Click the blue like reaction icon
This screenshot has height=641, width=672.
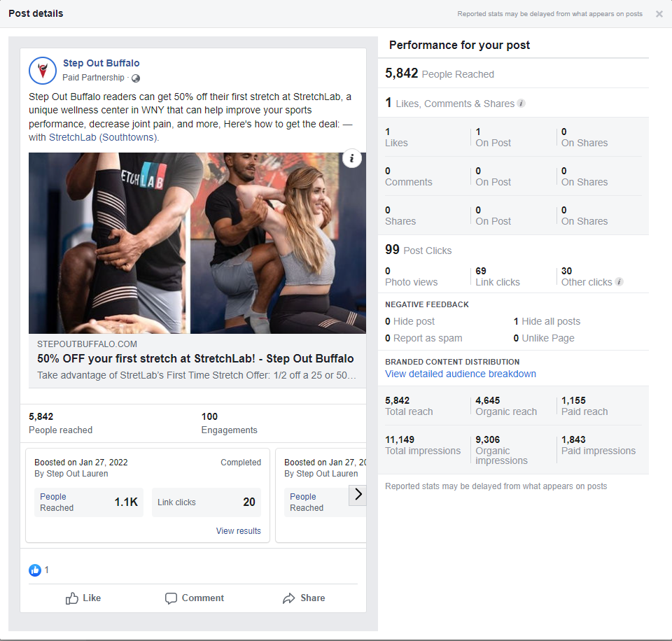point(35,570)
